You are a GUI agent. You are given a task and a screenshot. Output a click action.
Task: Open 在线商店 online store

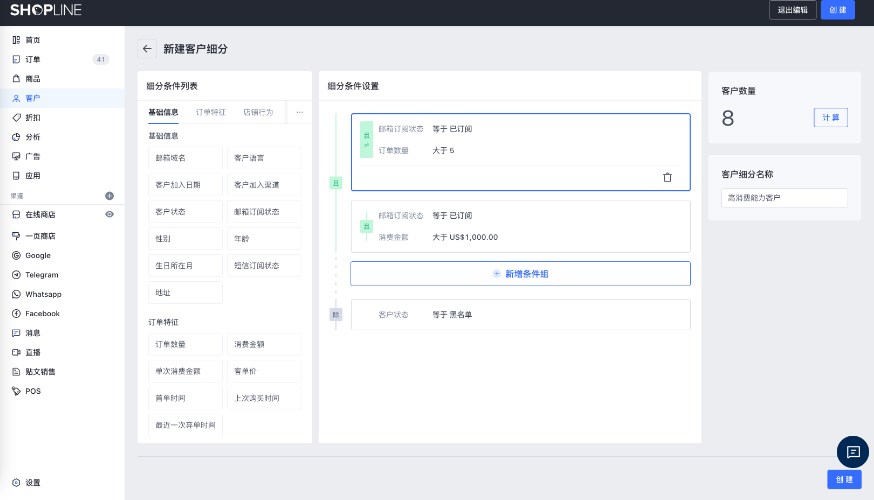(40, 215)
